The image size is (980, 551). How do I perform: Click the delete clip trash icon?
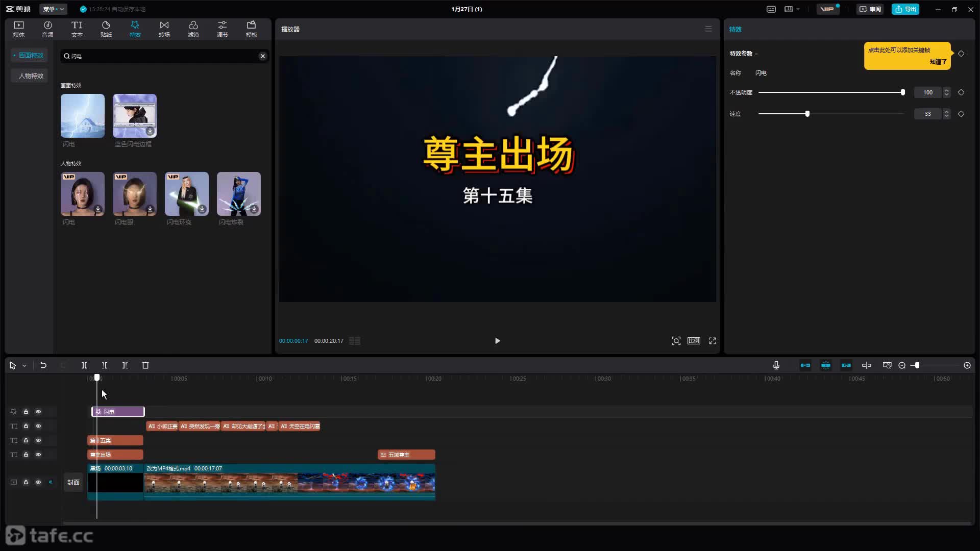click(x=145, y=365)
